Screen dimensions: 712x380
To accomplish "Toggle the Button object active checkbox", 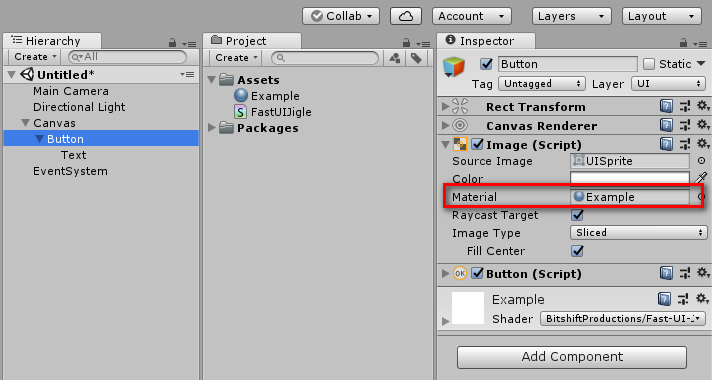I will pyautogui.click(x=486, y=64).
